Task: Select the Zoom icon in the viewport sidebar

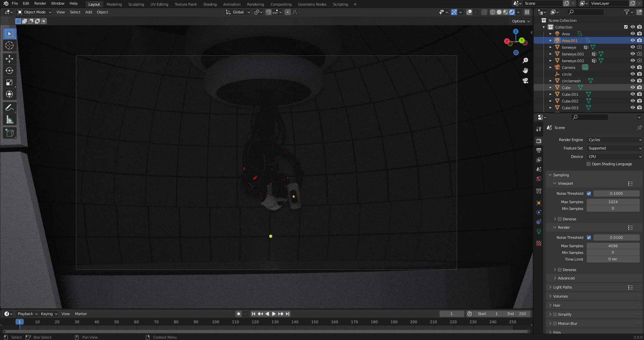Action: [x=525, y=60]
